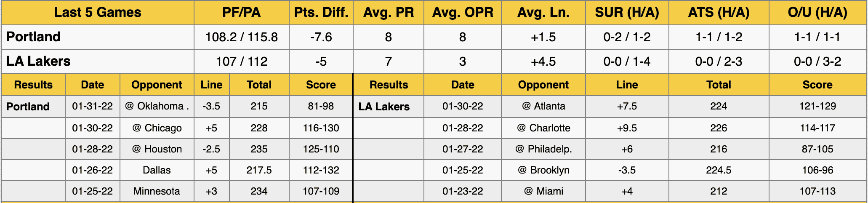Select the PF/PA column header
This screenshot has height=203, width=868.
coord(241,13)
